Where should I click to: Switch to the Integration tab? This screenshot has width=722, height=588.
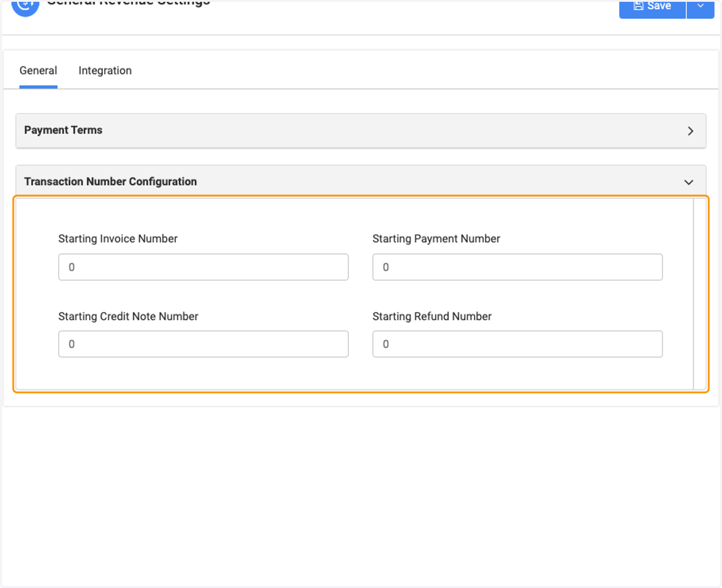105,71
